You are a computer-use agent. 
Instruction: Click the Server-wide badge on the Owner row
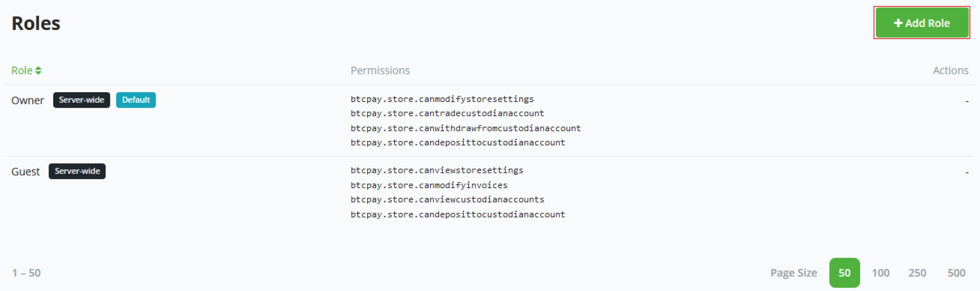point(81,100)
